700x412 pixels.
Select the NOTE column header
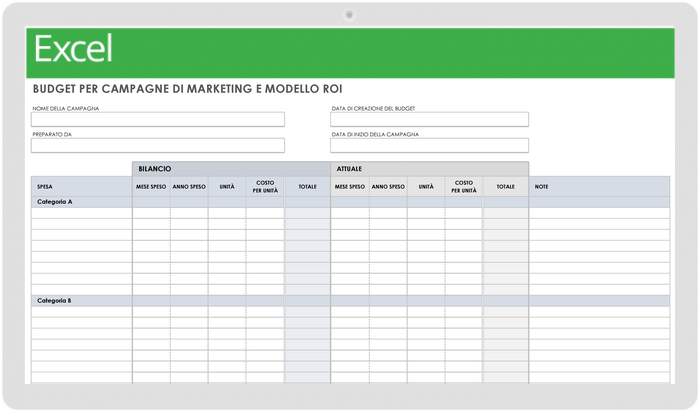pyautogui.click(x=600, y=187)
